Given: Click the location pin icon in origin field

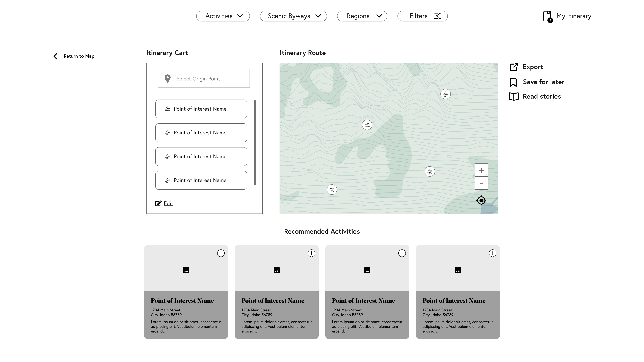Looking at the screenshot, I should tap(168, 78).
